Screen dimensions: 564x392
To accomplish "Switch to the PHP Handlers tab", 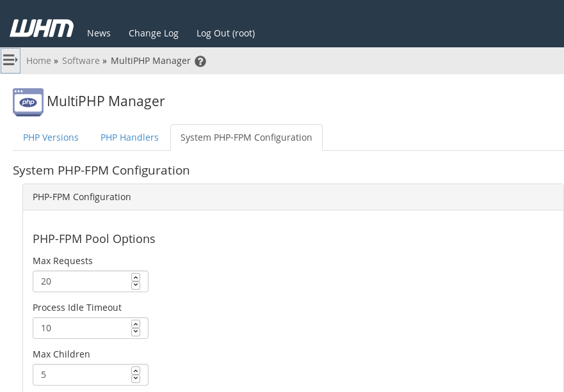I will pyautogui.click(x=129, y=137).
